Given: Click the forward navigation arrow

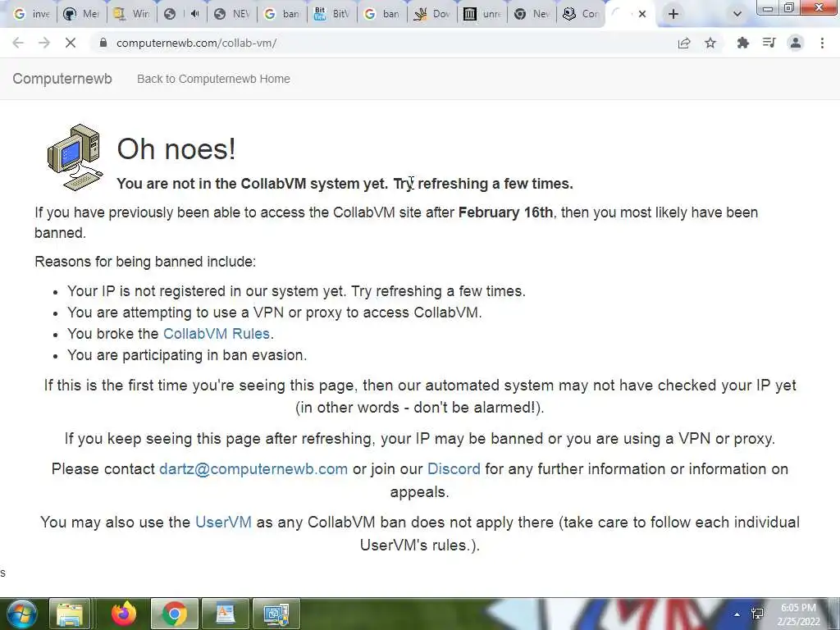Looking at the screenshot, I should point(44,43).
